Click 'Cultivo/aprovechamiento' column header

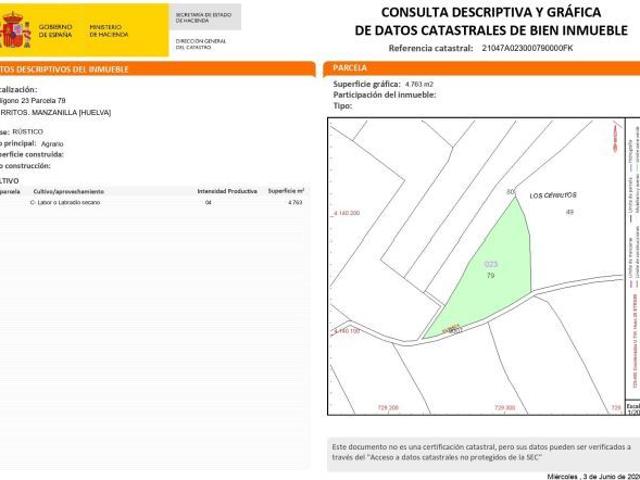69,191
